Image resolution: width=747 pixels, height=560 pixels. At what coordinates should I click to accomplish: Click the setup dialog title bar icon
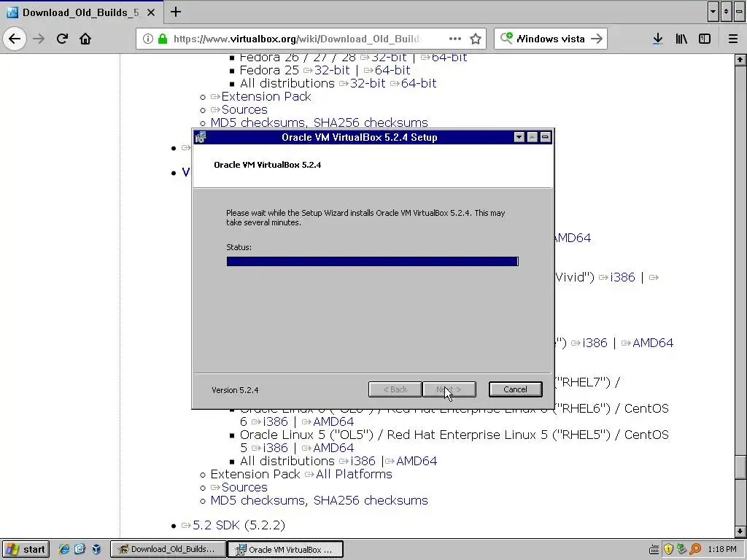coord(201,137)
